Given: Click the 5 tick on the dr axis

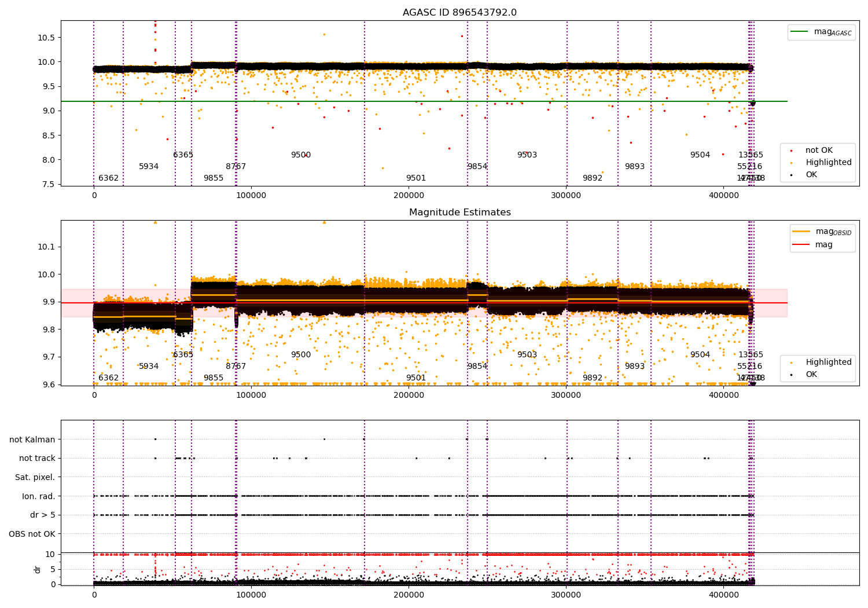Looking at the screenshot, I should (x=53, y=569).
